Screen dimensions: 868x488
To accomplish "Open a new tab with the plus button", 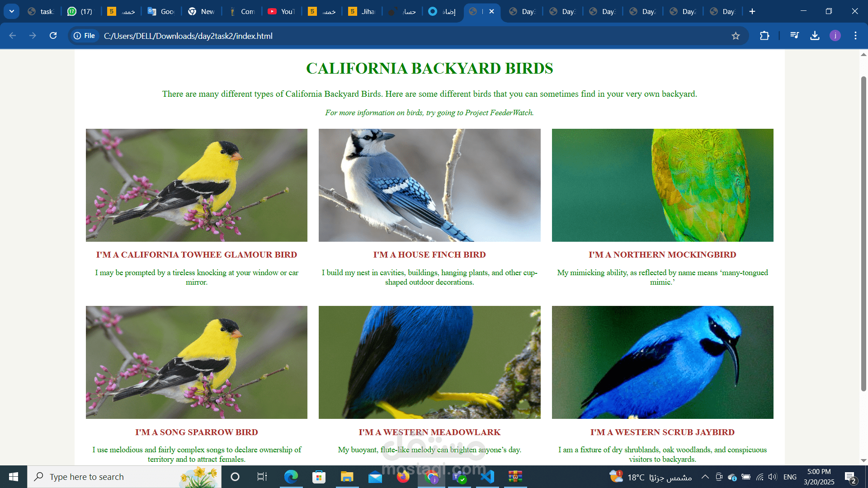I will pos(752,11).
